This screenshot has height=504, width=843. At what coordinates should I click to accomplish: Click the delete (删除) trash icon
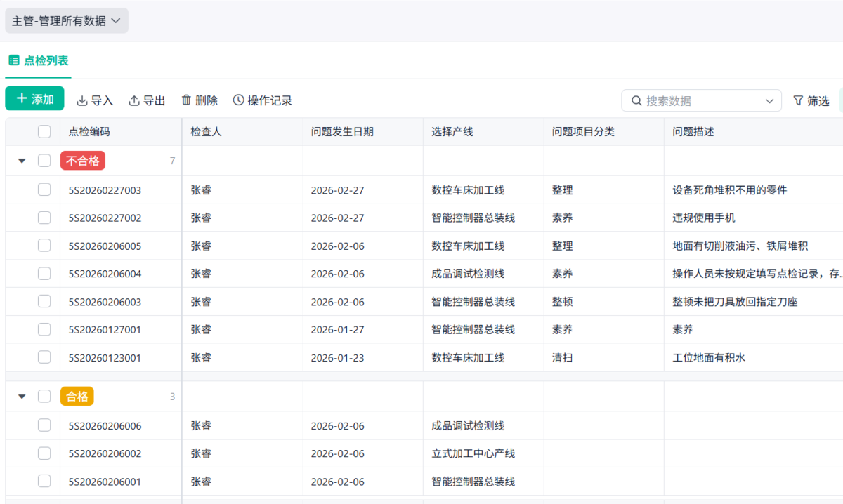pyautogui.click(x=186, y=100)
